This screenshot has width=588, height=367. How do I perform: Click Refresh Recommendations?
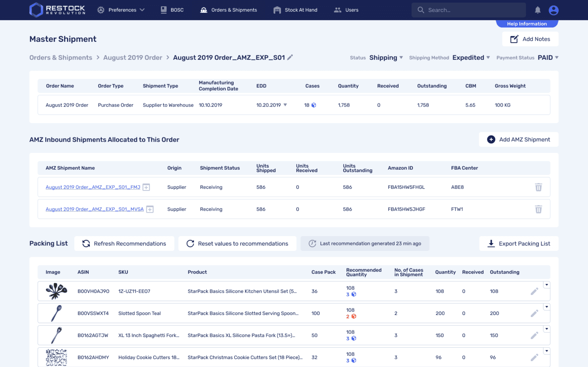124,244
